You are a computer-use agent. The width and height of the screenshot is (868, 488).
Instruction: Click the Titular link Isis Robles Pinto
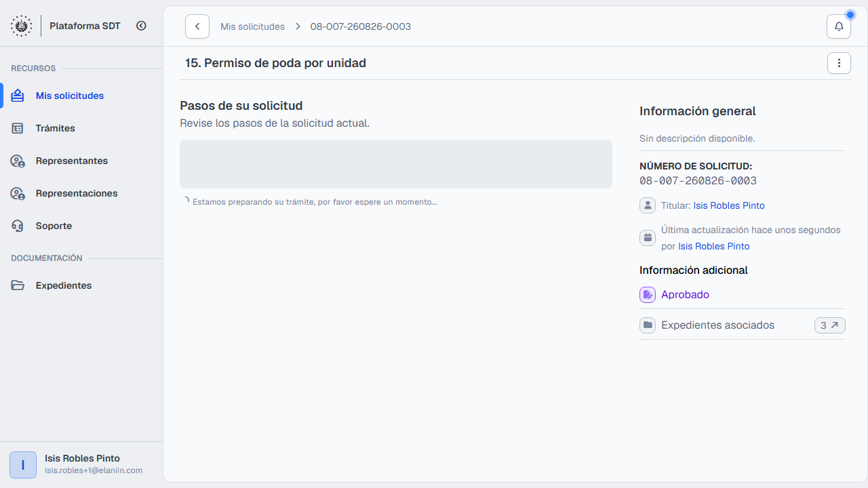coord(729,205)
